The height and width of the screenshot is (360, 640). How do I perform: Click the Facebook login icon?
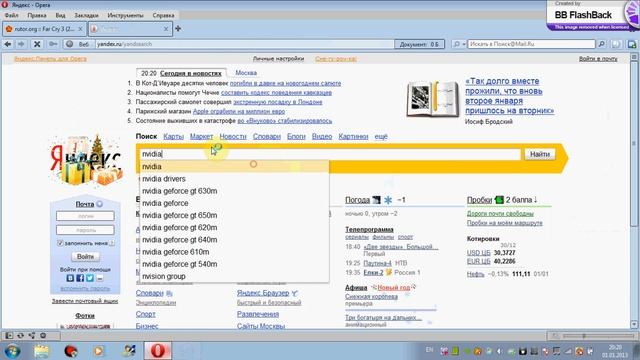click(80, 278)
